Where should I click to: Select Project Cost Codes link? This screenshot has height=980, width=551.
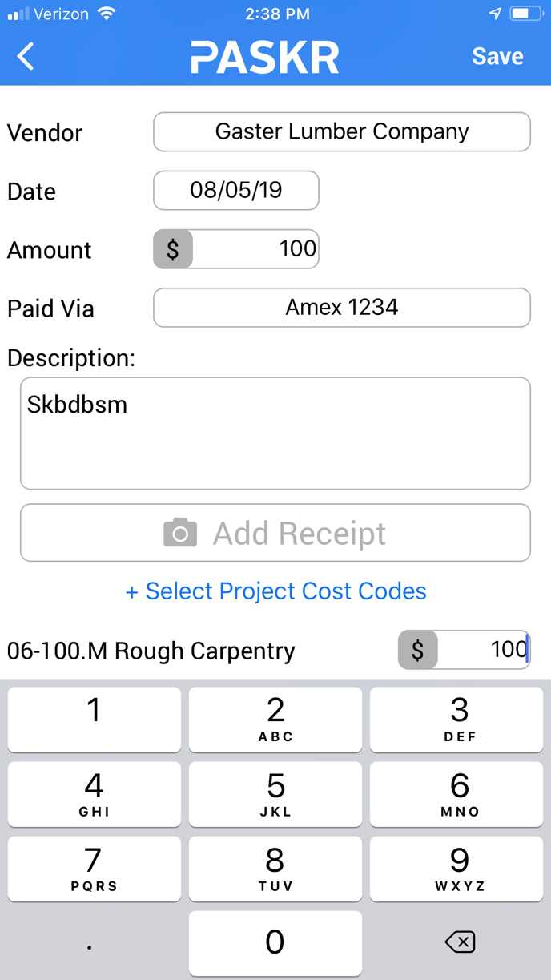pos(275,591)
